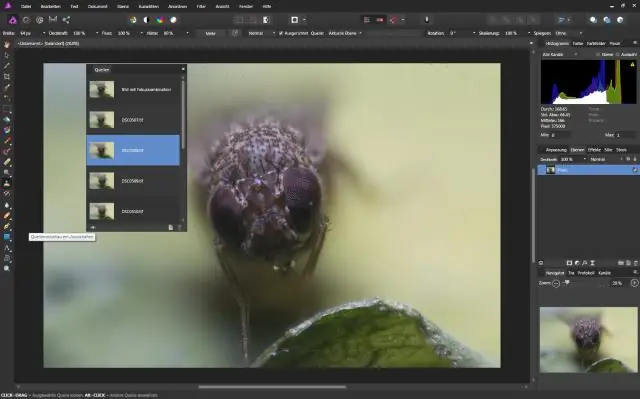Switch to the Farbe tab
The height and width of the screenshot is (399, 640).
pyautogui.click(x=578, y=43)
